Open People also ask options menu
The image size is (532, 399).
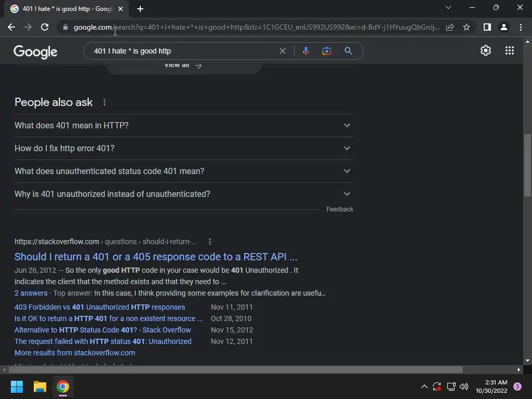tap(104, 102)
